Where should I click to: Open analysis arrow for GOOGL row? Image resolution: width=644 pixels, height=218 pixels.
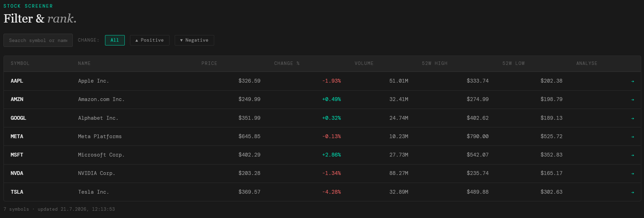[x=633, y=118]
